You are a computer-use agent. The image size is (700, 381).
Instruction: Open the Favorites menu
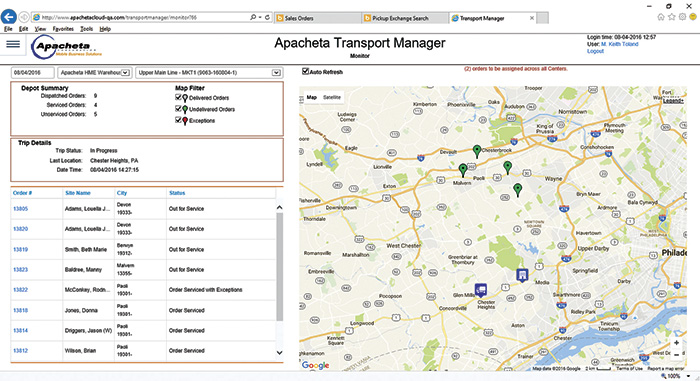(x=63, y=29)
